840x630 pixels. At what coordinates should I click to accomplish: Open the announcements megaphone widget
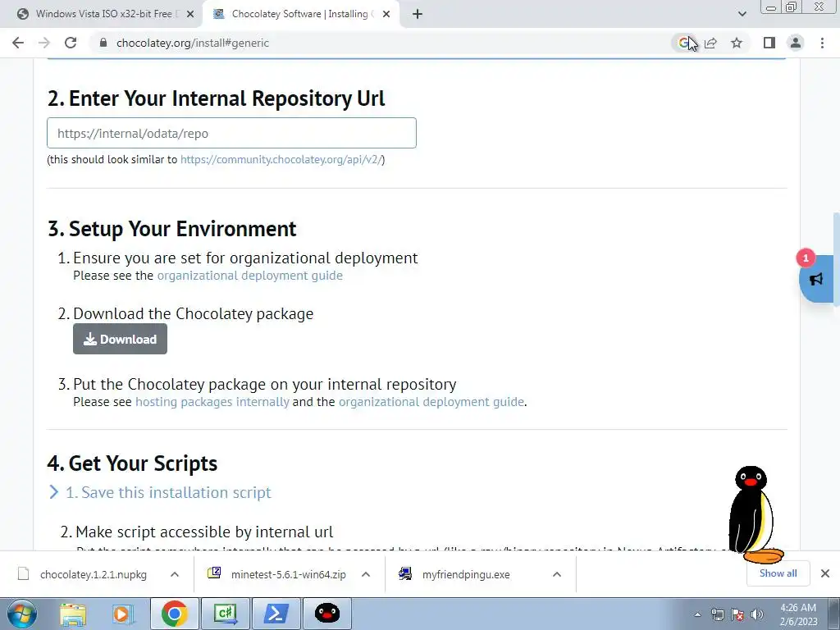[816, 279]
